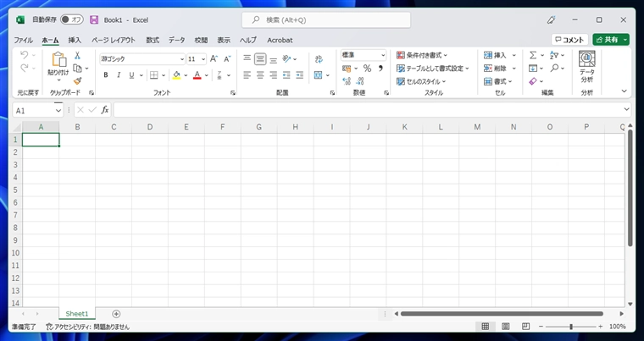Click the Fill down icon
This screenshot has height=341, width=644.
(533, 69)
